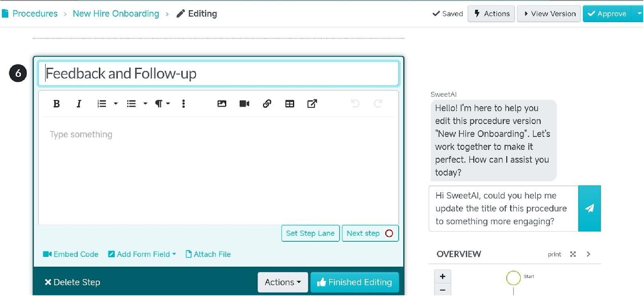Redo the last edit

378,104
